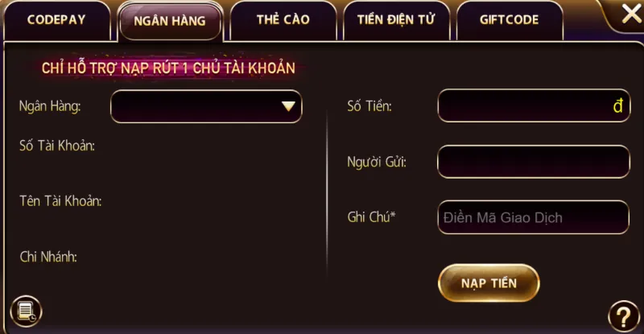Click the Tên Tài Khoản label
Viewport: 644px width, 334px height.
[x=60, y=201]
